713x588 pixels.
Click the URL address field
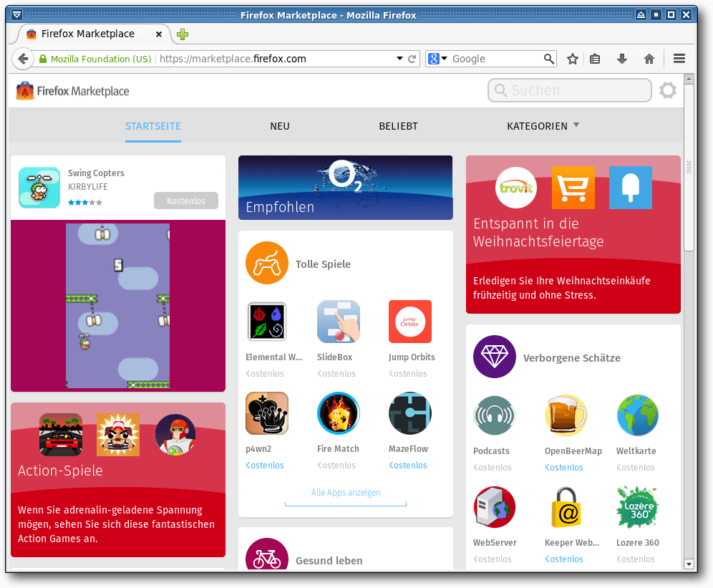tap(276, 59)
